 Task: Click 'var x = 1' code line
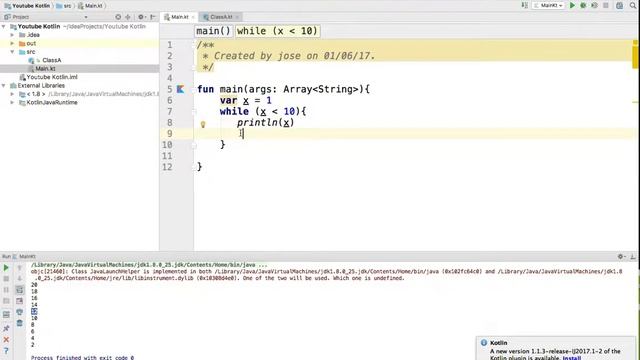pos(245,100)
